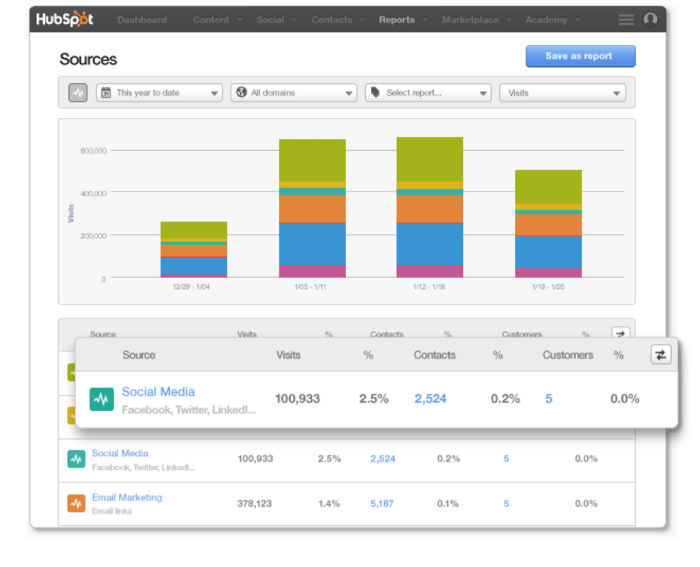Click the calendar icon in date dropdown
Screen dimensions: 700x567
106,93
